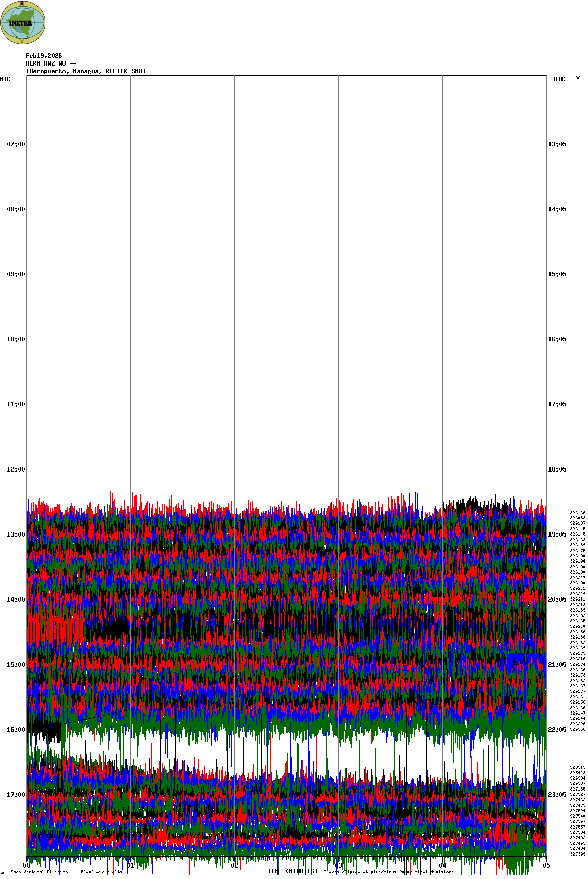Click the 22:05 UTC time label
Image resolution: width=588 pixels, height=879 pixels.
click(x=557, y=730)
